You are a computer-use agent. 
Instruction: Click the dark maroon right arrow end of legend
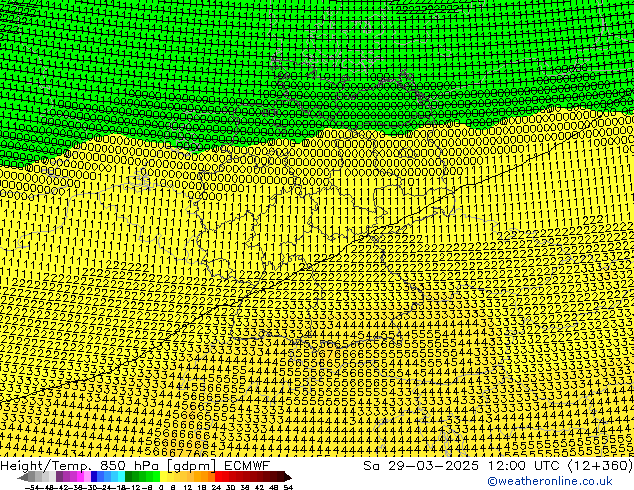click(288, 477)
